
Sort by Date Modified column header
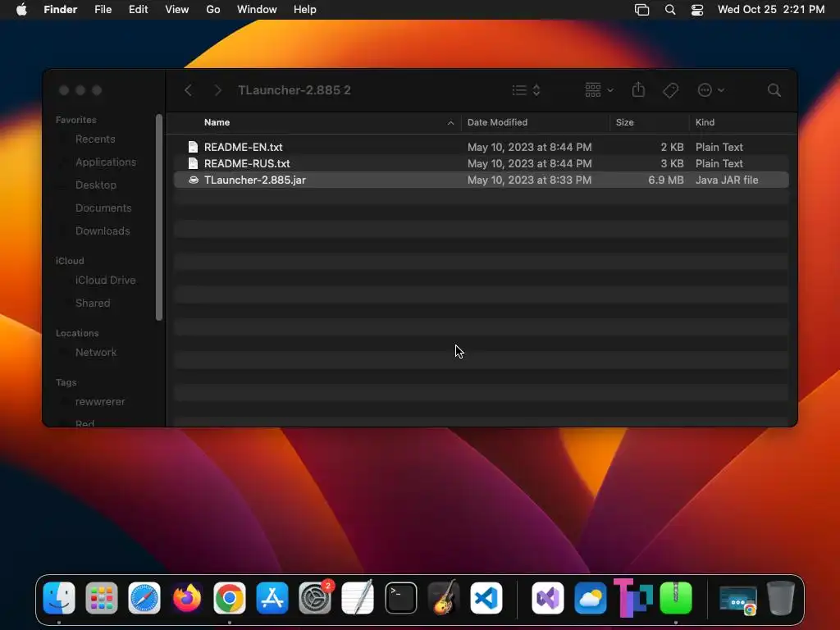coord(497,122)
